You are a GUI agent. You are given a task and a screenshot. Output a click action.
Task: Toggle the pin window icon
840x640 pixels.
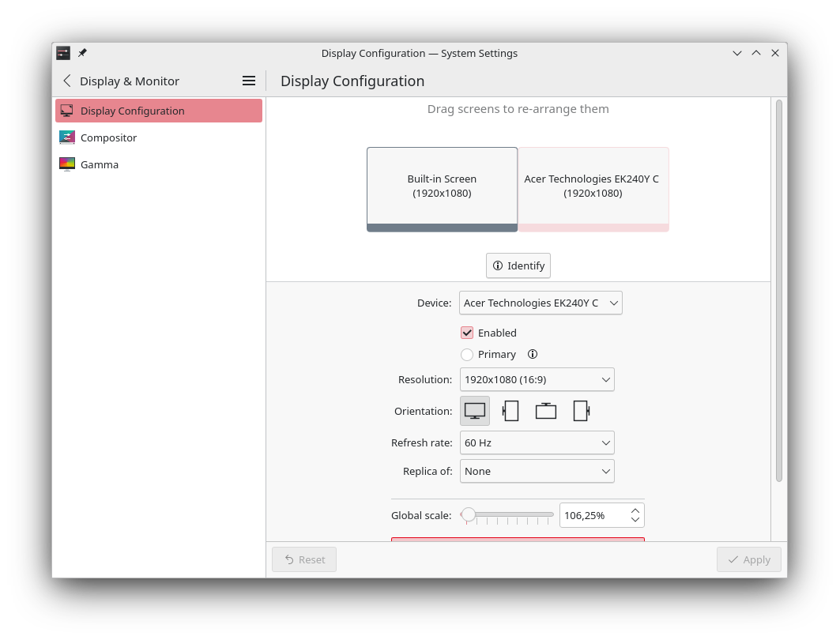coord(82,53)
